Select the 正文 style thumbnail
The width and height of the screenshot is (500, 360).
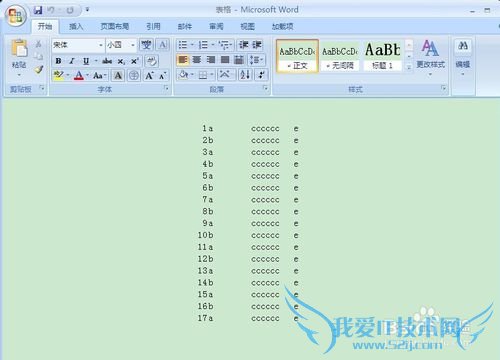[297, 56]
